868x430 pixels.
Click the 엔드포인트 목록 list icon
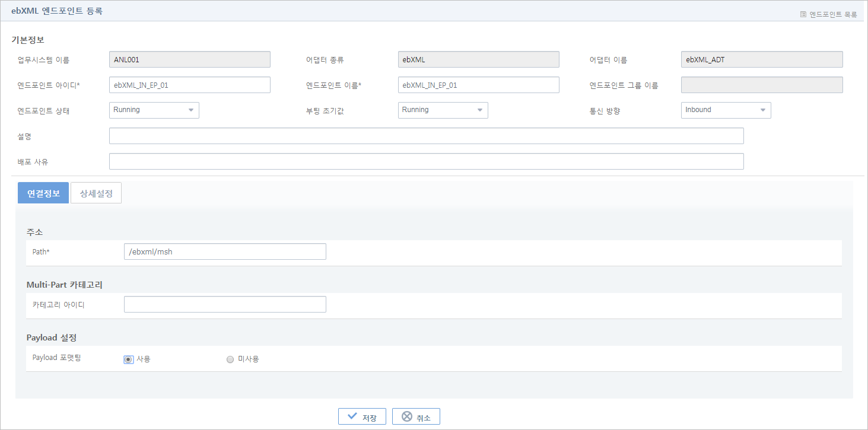click(803, 14)
